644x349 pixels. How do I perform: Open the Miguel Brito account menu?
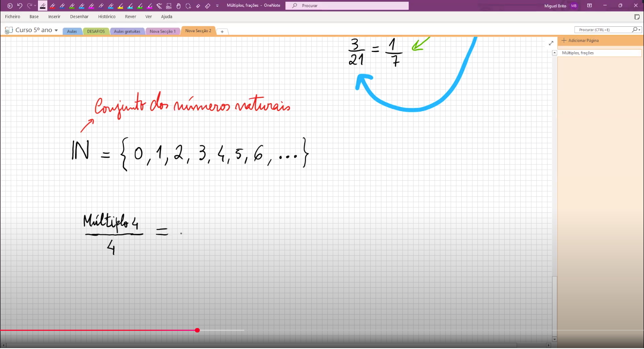[561, 5]
